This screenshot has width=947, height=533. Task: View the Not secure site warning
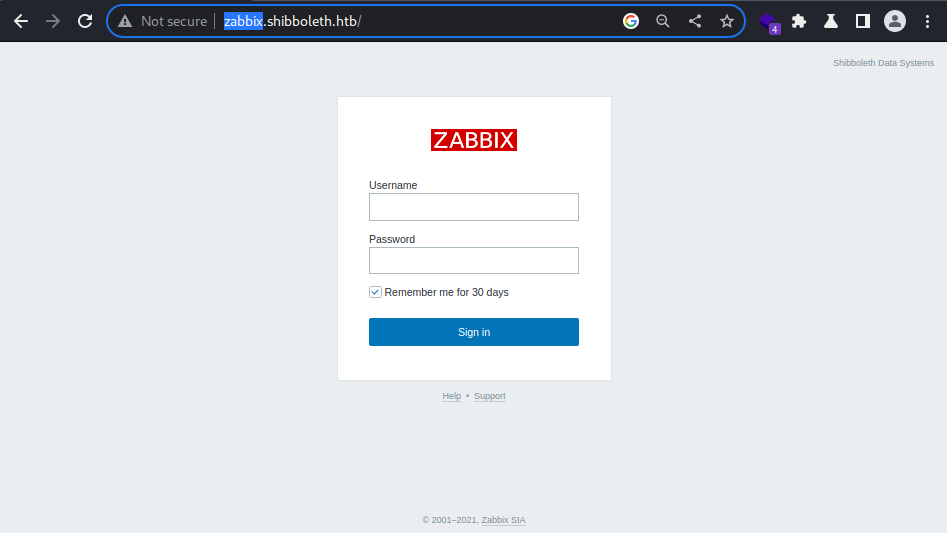pos(162,21)
